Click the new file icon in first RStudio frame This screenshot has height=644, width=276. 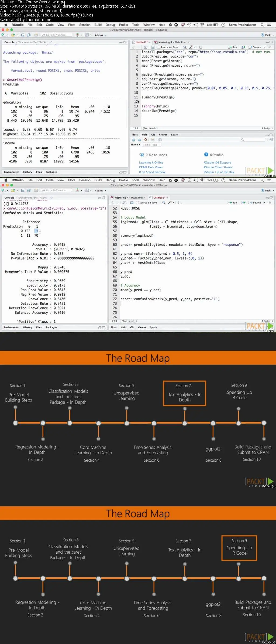pos(3,35)
